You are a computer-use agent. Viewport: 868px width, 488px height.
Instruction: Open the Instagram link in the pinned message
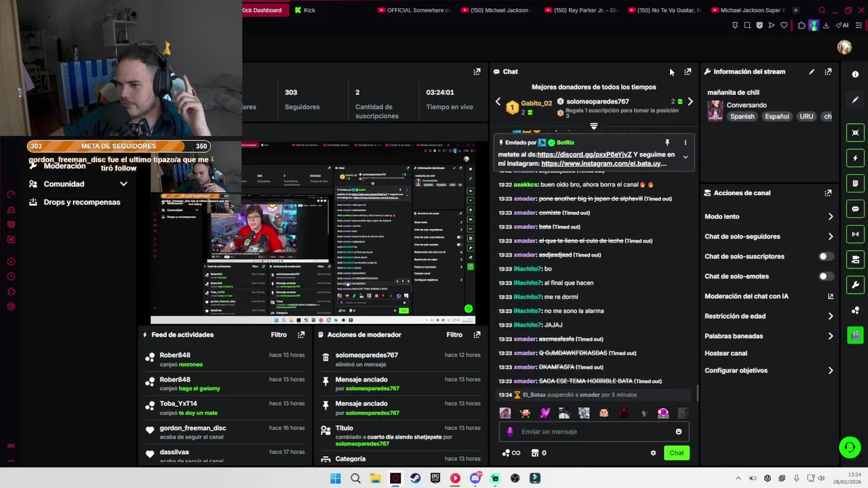(x=604, y=163)
